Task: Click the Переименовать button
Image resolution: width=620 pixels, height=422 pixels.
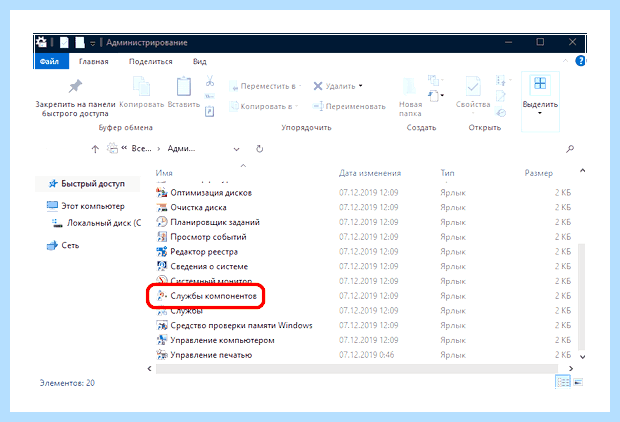Action: (349, 106)
